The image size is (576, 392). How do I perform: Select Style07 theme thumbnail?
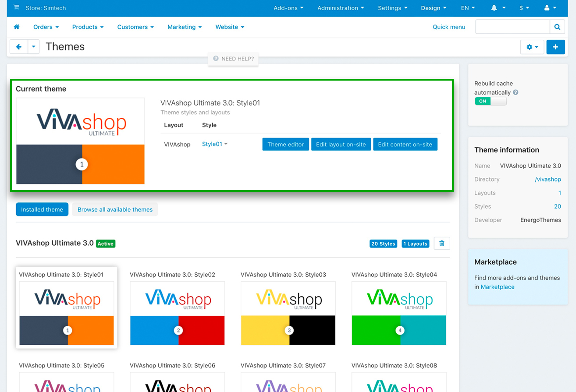288,382
